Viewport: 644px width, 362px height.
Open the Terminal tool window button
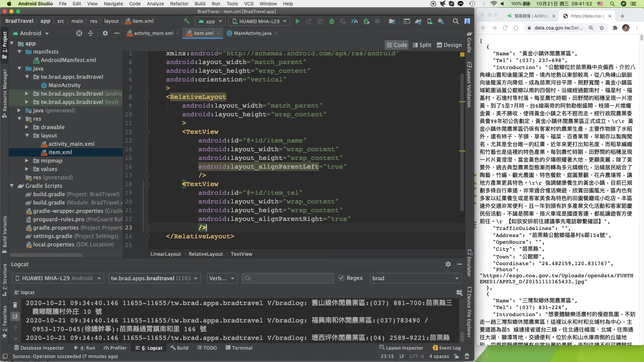click(x=239, y=348)
